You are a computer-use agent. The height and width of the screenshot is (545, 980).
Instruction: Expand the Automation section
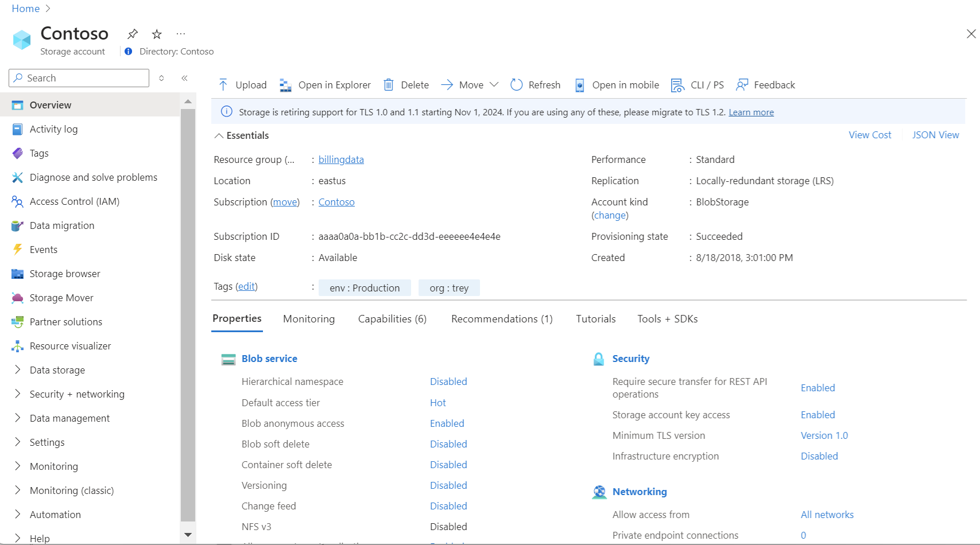coord(17,514)
